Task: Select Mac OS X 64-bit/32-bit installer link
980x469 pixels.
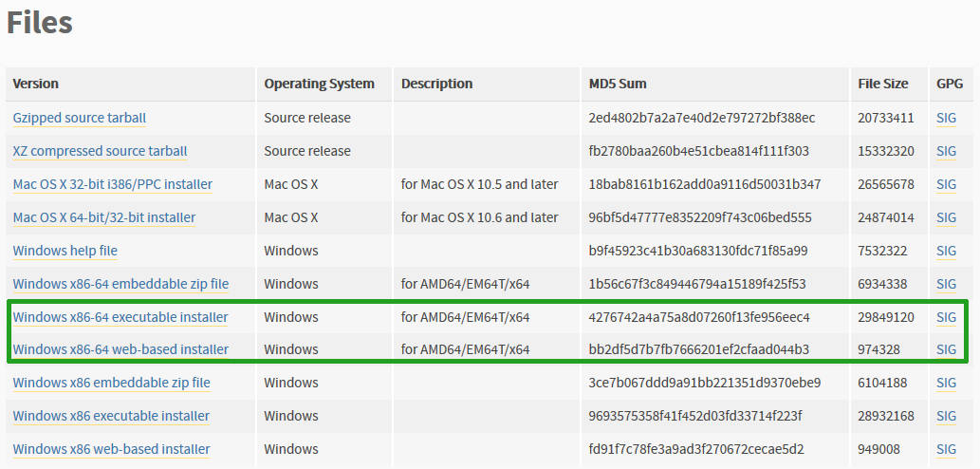Action: coord(104,217)
